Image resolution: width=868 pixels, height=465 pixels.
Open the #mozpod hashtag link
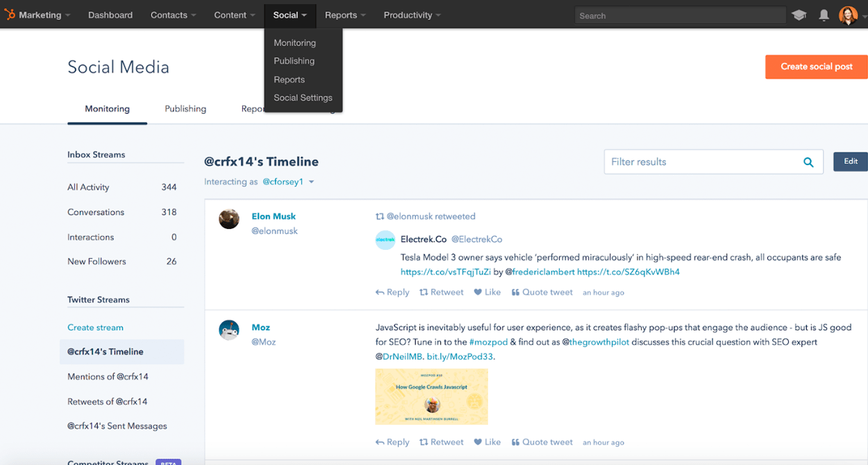click(x=489, y=342)
